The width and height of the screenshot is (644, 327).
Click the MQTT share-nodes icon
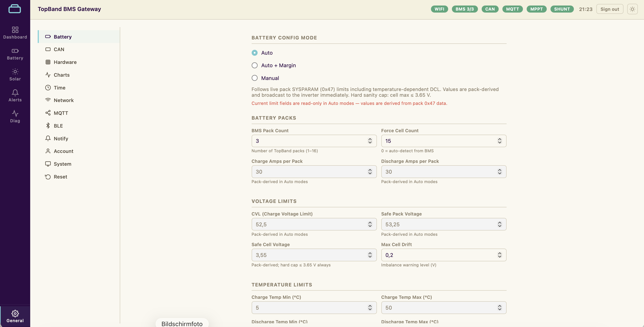click(x=48, y=113)
